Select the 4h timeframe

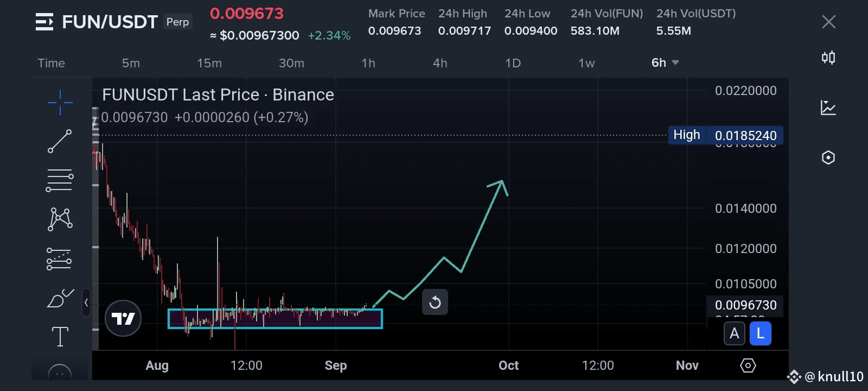440,63
